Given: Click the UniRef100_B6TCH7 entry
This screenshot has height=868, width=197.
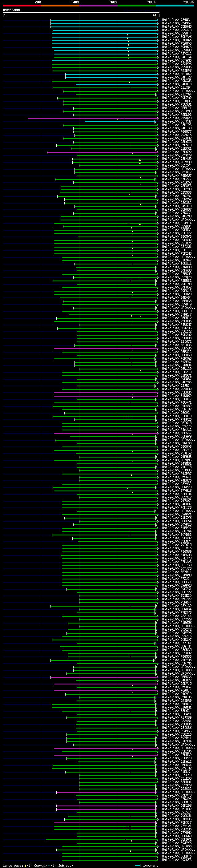Looking at the screenshot, I should coord(176,122).
